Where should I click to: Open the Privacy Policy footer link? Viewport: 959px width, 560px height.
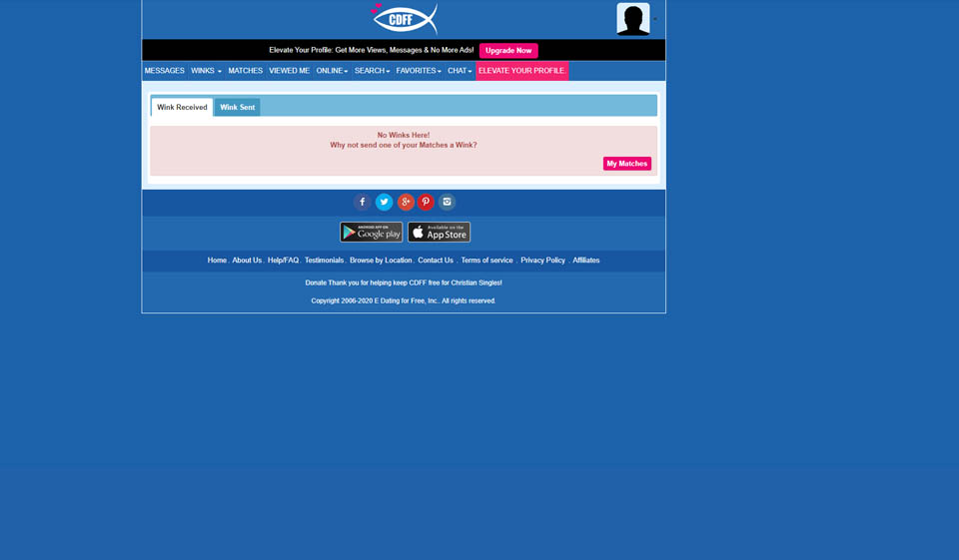tap(542, 261)
